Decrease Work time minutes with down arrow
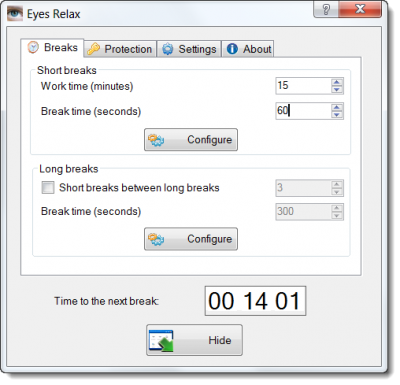Image resolution: width=400 pixels, height=385 pixels. pyautogui.click(x=337, y=90)
